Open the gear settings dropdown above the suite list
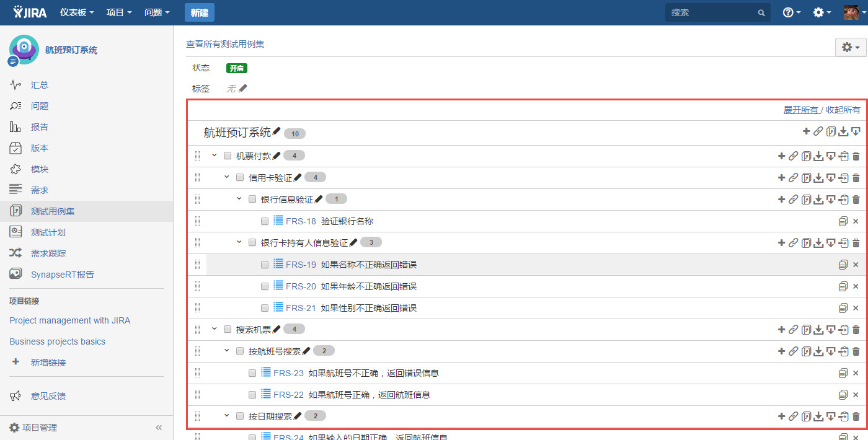Screen dimensions: 868x440 pyautogui.click(x=850, y=47)
